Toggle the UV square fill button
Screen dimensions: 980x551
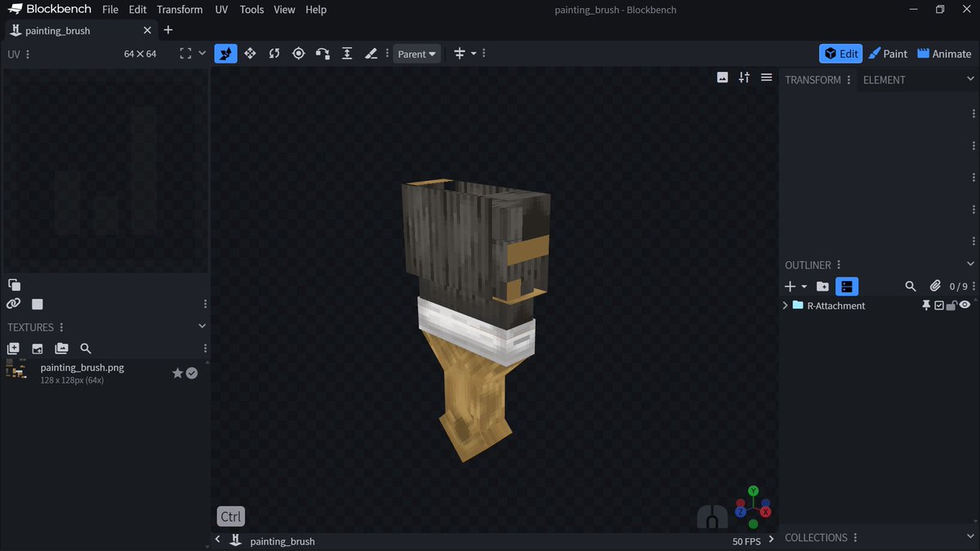point(37,304)
